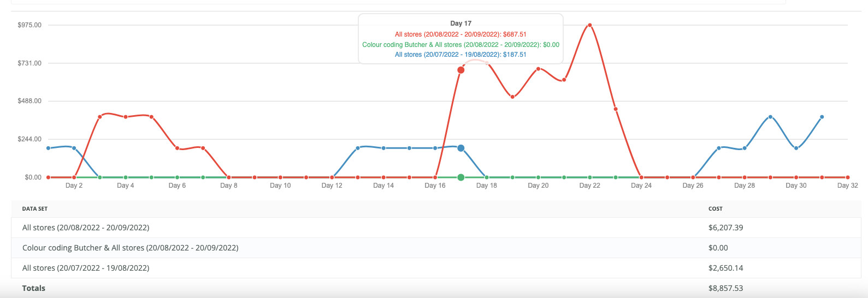Click the blue data point above Day 14
This screenshot has height=298, width=868.
pos(383,148)
